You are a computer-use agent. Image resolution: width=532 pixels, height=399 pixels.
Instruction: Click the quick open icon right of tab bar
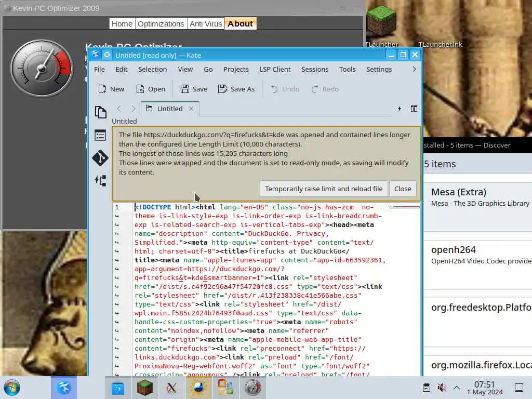coord(400,109)
